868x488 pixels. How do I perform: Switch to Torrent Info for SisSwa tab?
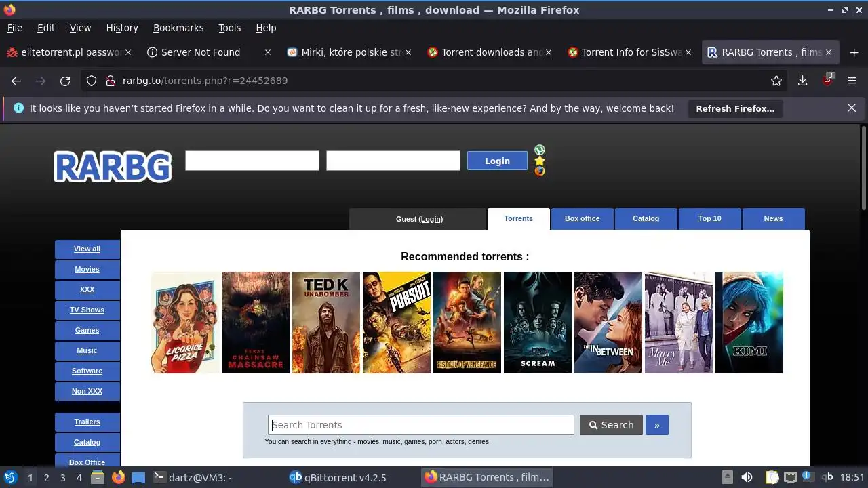point(629,52)
